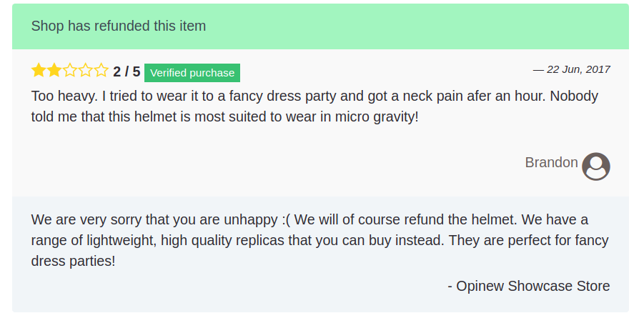Click the Opinew Showcase Store signature
Viewport: 644px width, 318px height.
[x=529, y=286]
